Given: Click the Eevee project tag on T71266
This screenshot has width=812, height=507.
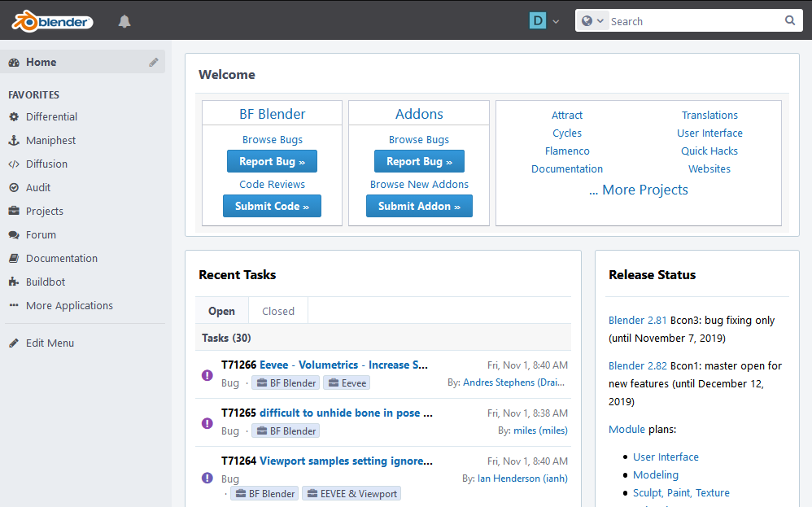Looking at the screenshot, I should 347,382.
